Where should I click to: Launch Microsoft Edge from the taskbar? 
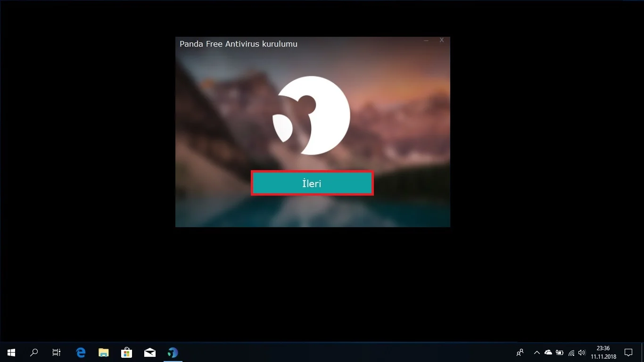click(x=81, y=353)
